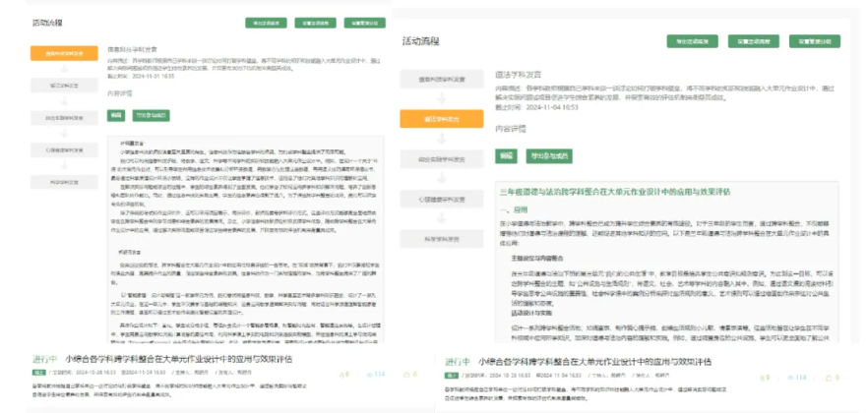
Task: Select orange 道法学科发言 step in right panel
Action: pyautogui.click(x=441, y=119)
